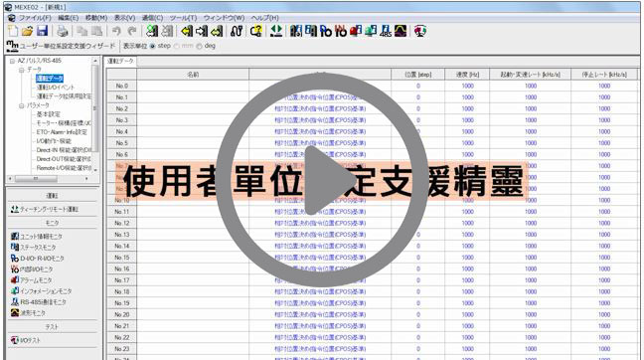Collapse the AZ パルス/RS-485 root tree node

(x=12, y=61)
